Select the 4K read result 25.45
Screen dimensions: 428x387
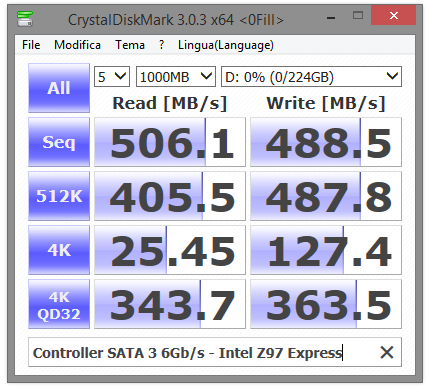coord(170,250)
